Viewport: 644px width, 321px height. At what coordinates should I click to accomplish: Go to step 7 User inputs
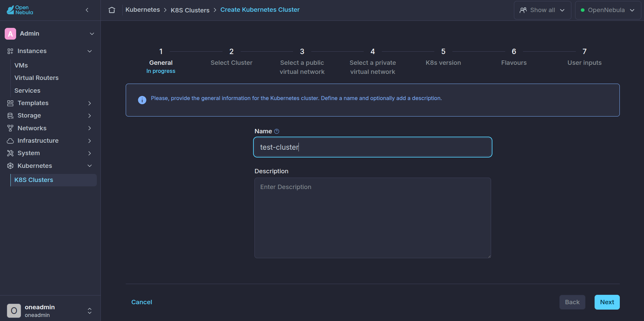coord(584,57)
